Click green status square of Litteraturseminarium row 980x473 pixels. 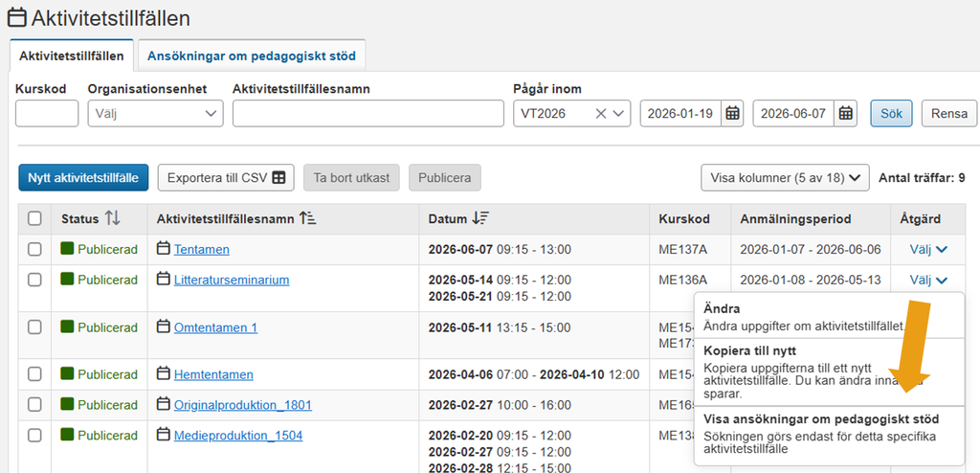coord(67,279)
